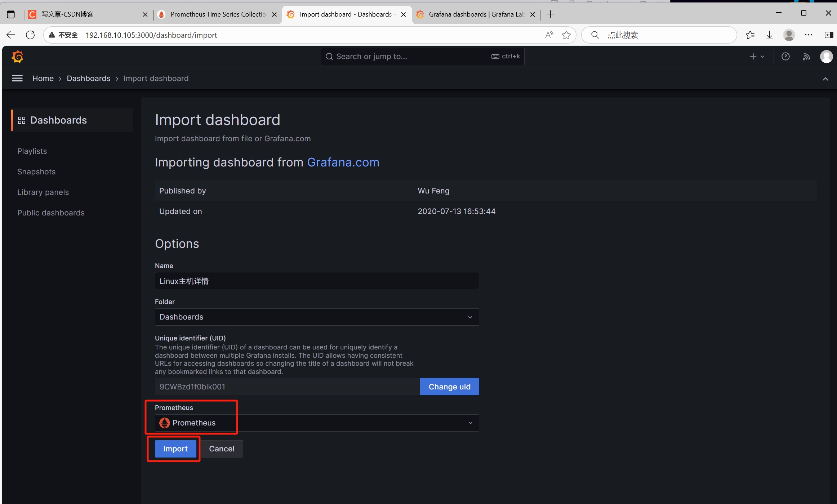The image size is (837, 504).
Task: Close the Grafana dashboards tab
Action: [533, 14]
